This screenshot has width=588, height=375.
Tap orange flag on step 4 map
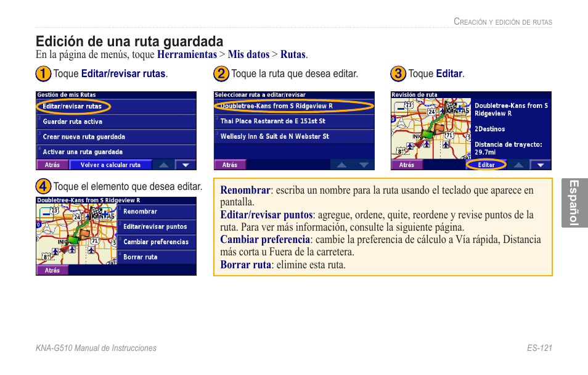click(84, 234)
